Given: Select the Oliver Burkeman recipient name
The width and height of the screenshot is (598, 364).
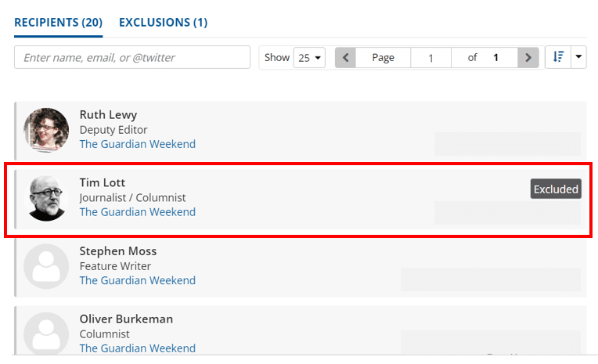Looking at the screenshot, I should tap(126, 319).
